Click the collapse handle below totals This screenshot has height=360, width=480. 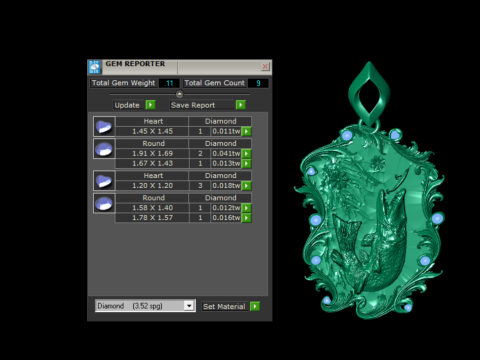pos(179,94)
